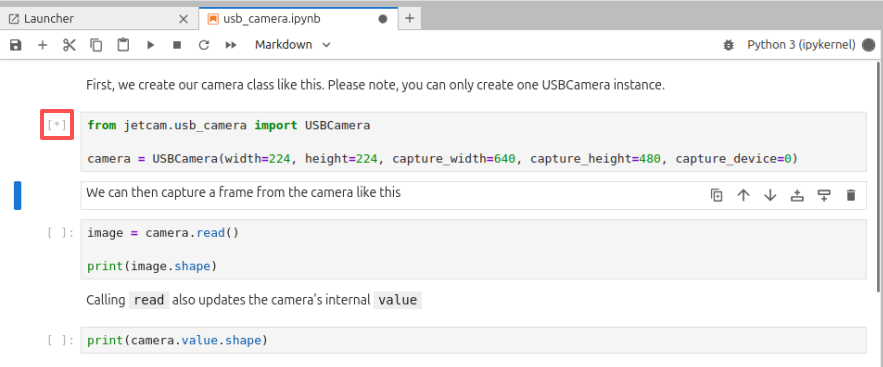Open a new launcher tab with plus button
The image size is (883, 367).
[409, 19]
